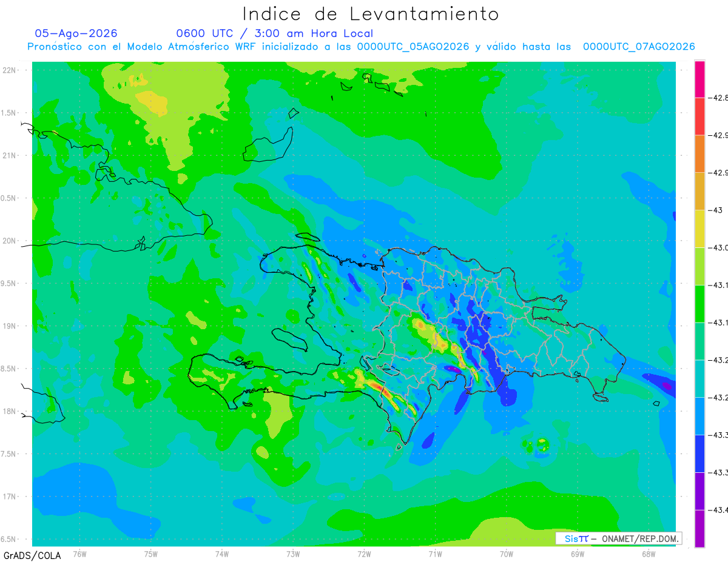
Task: Click the '69W' longitude axis label
Action: click(578, 554)
